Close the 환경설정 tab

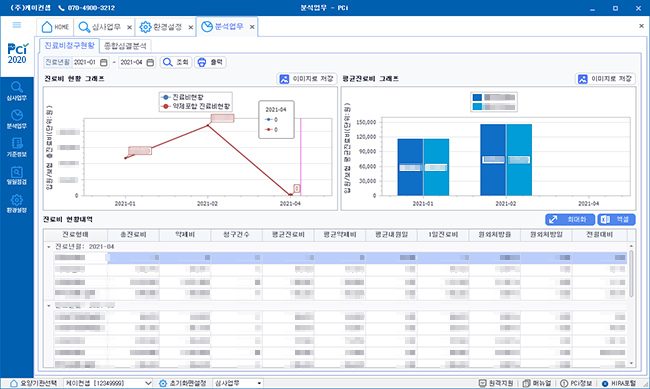point(191,27)
